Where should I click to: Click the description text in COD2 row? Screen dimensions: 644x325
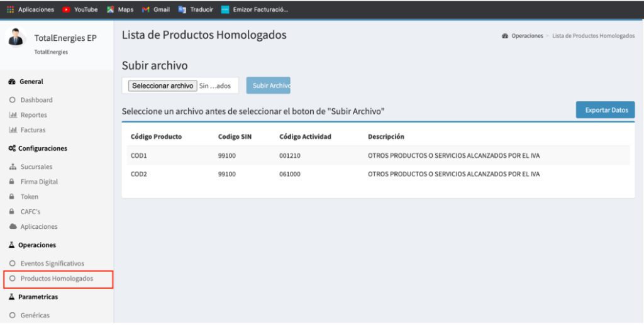click(454, 174)
